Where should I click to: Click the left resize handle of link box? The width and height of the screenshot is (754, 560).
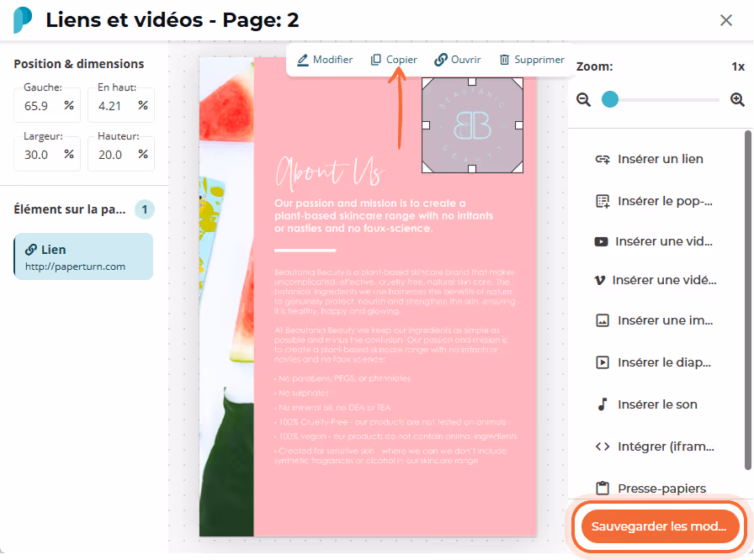(x=426, y=125)
